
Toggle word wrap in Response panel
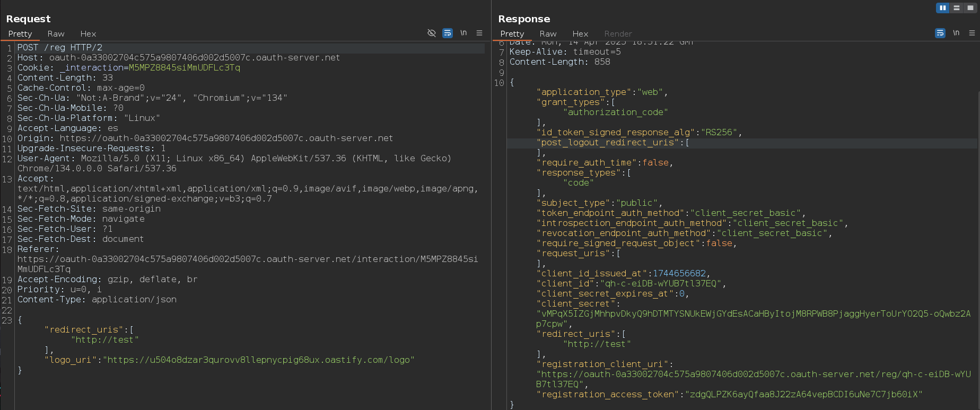click(x=940, y=33)
